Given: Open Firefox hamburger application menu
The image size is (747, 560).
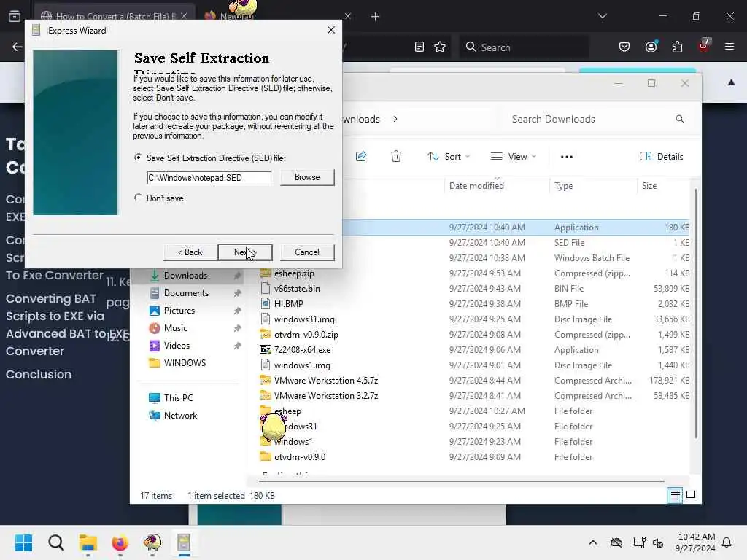Looking at the screenshot, I should pyautogui.click(x=729, y=47).
